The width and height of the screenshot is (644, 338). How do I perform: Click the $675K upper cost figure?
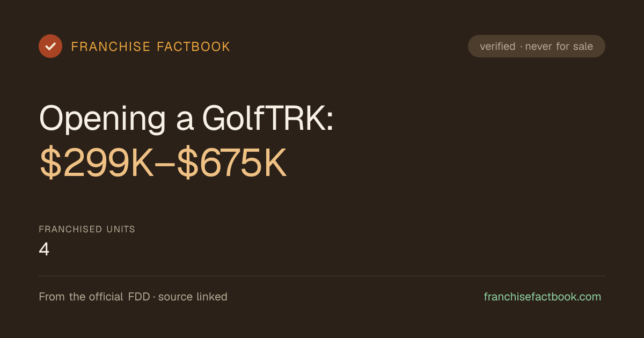(x=232, y=164)
